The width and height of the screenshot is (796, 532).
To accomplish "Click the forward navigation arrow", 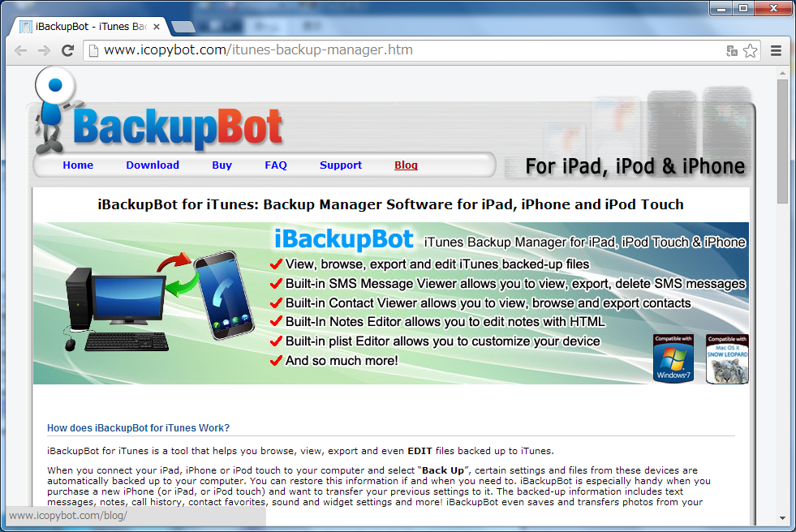I will point(43,50).
